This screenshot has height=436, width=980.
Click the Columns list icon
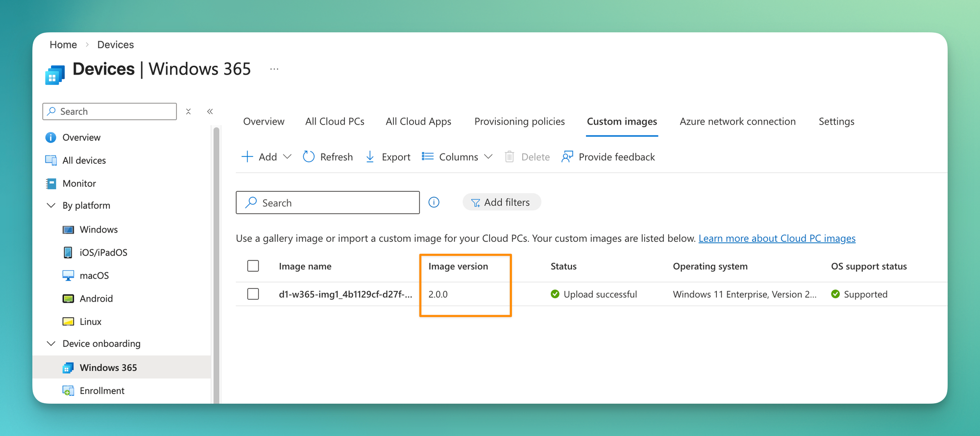[x=428, y=156]
